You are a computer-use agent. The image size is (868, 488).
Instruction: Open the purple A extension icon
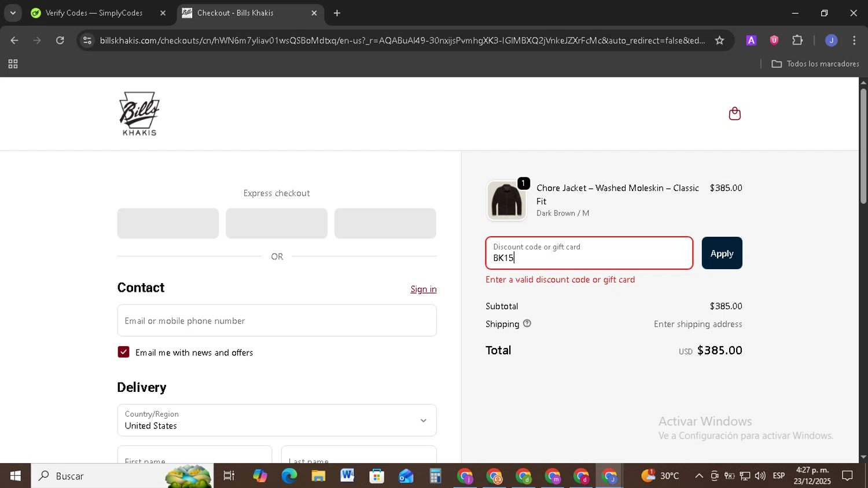751,41
